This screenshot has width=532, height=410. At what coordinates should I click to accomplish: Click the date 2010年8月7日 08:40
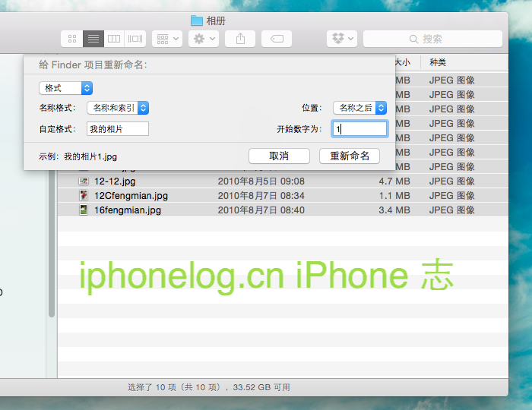coord(261,210)
